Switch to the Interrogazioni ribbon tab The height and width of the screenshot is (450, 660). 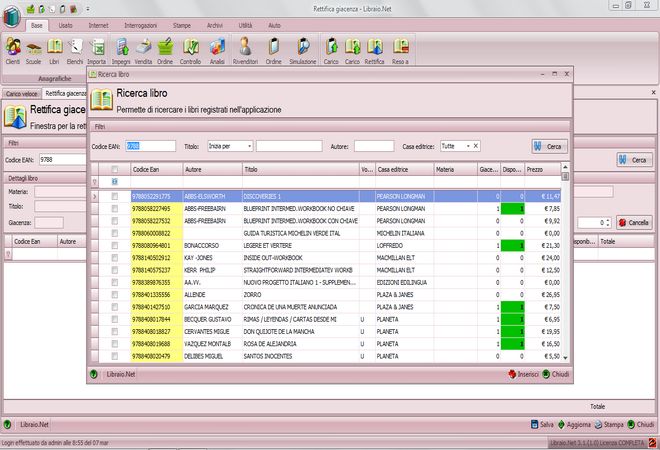point(142,23)
